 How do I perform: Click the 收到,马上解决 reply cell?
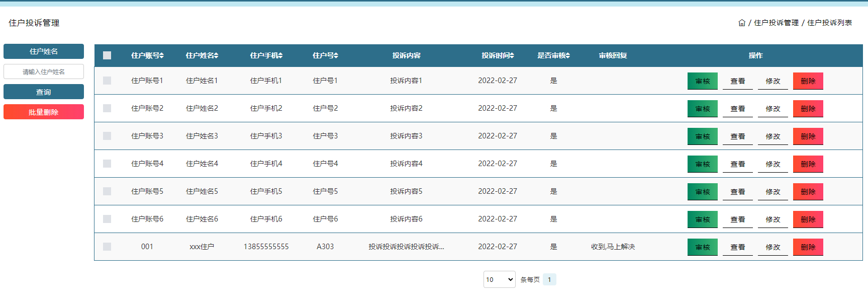[613, 247]
